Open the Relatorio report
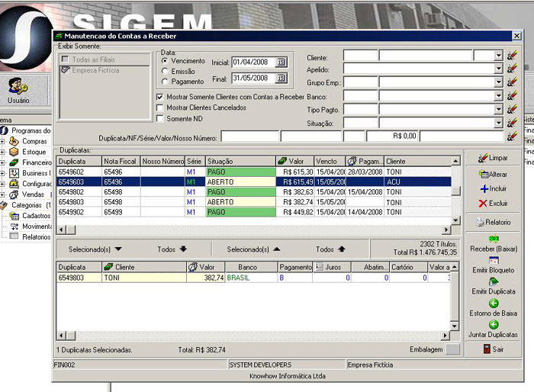Screen dimensions: 534x392 493,223
